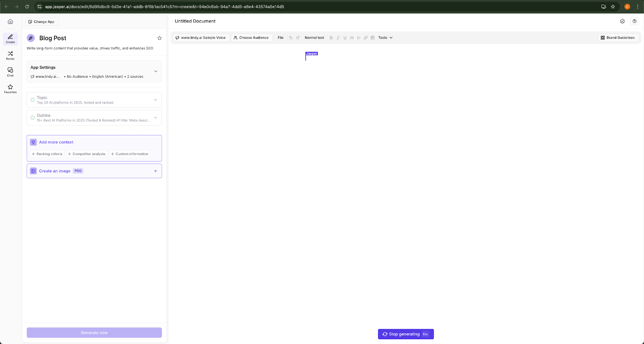644x344 pixels.
Task: Expand the App Settings panel
Action: pos(156,71)
